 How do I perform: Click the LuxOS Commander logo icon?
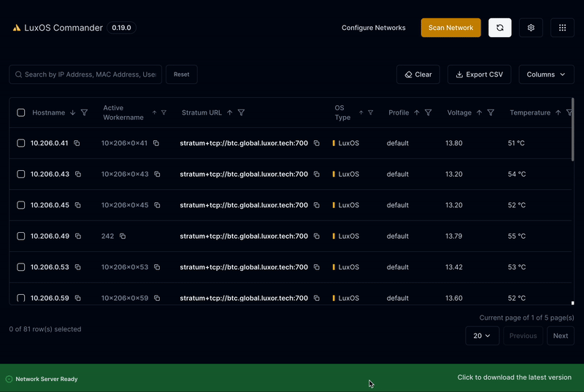click(x=16, y=28)
